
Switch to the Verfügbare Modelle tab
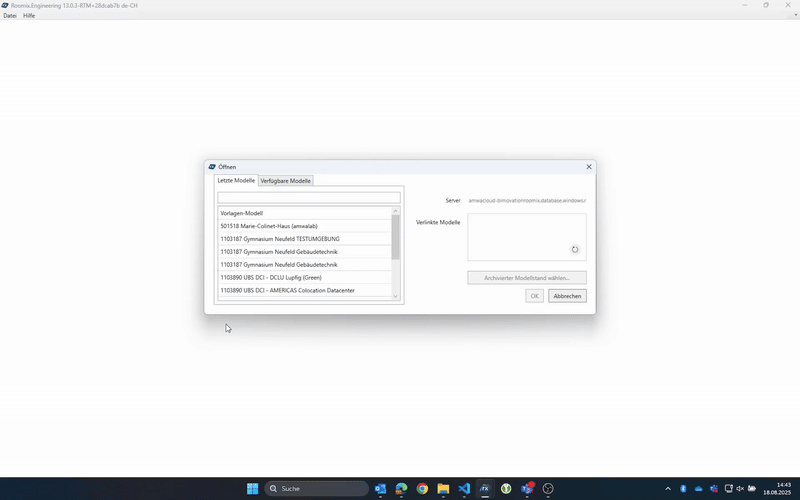[x=286, y=181]
